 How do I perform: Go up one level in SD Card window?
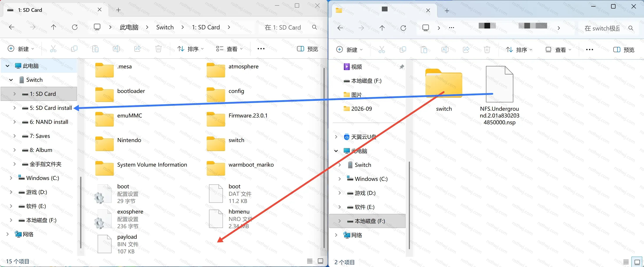(53, 27)
